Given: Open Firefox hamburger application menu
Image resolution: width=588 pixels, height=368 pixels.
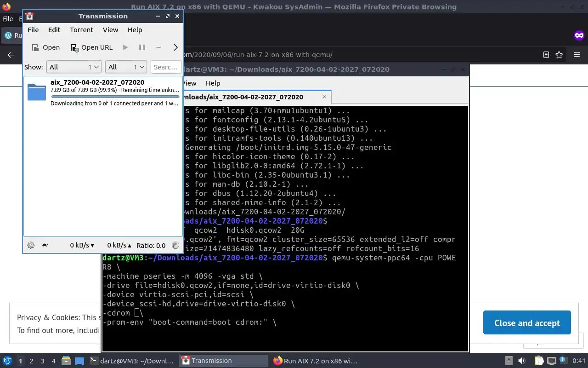Looking at the screenshot, I should click(x=577, y=55).
